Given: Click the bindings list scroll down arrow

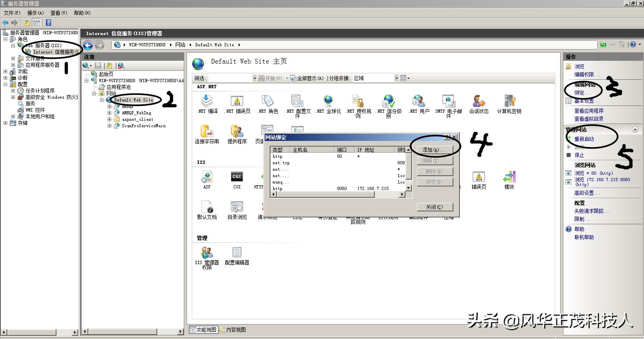Looking at the screenshot, I should (x=408, y=188).
